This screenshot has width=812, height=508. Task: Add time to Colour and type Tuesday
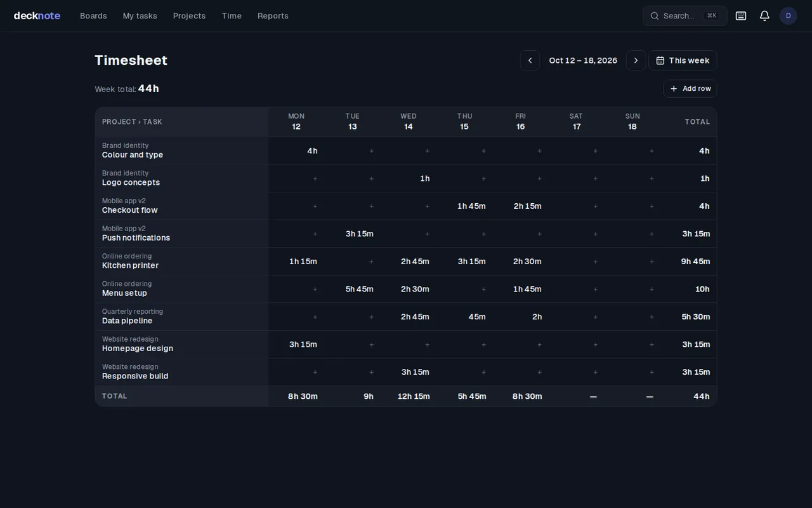click(371, 151)
